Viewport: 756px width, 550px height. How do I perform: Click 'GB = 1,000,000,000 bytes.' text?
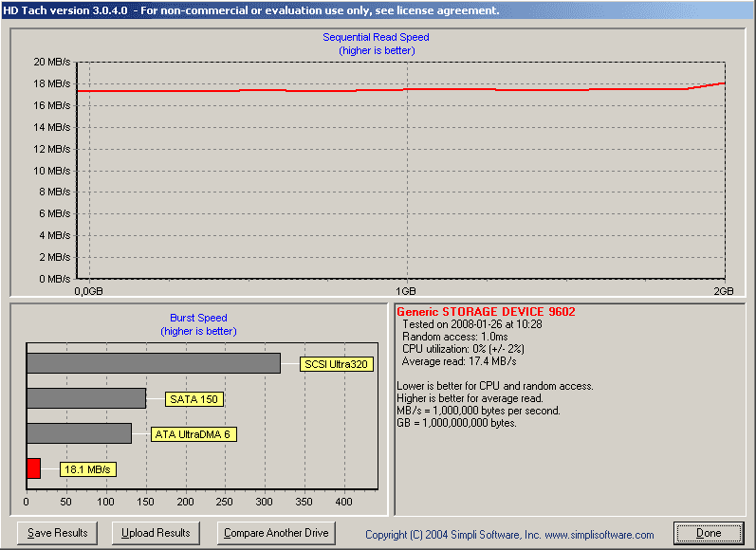click(456, 423)
